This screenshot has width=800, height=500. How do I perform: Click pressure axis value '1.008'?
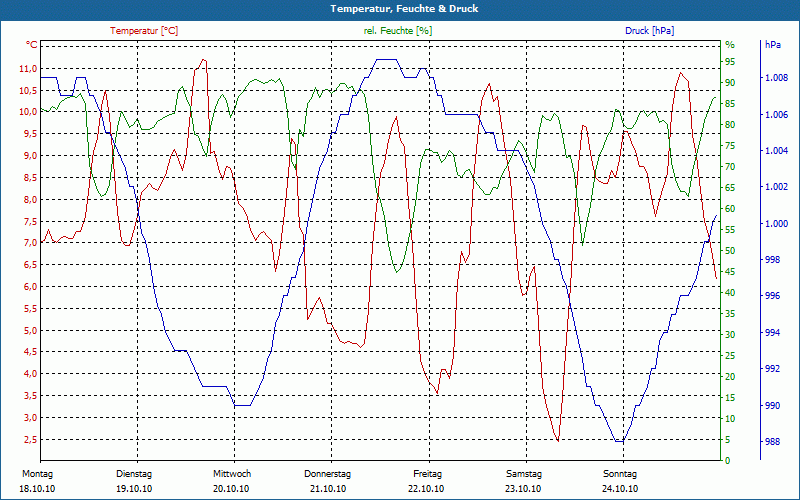pyautogui.click(x=777, y=78)
